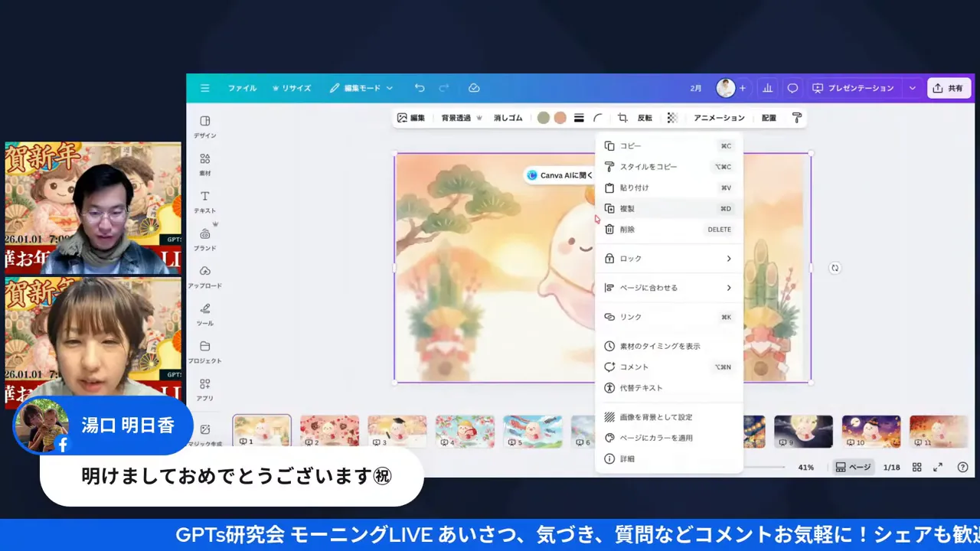The width and height of the screenshot is (980, 551).
Task: Open the ファイル menu
Action: [241, 87]
